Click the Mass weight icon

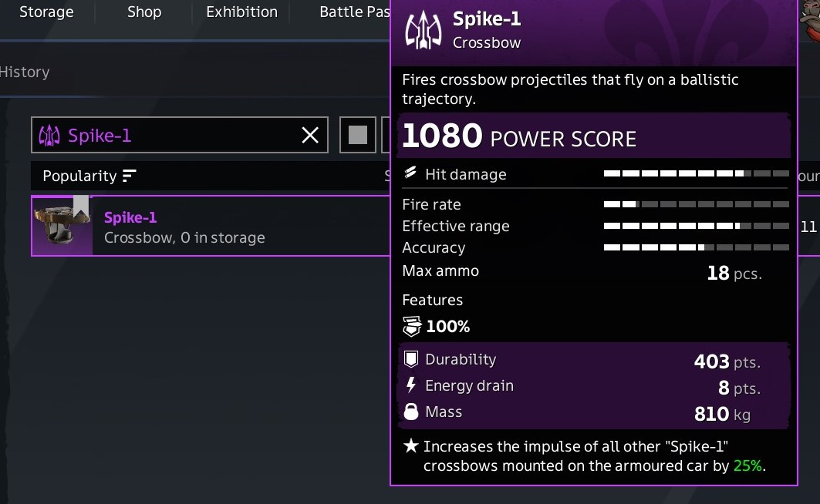tap(411, 412)
